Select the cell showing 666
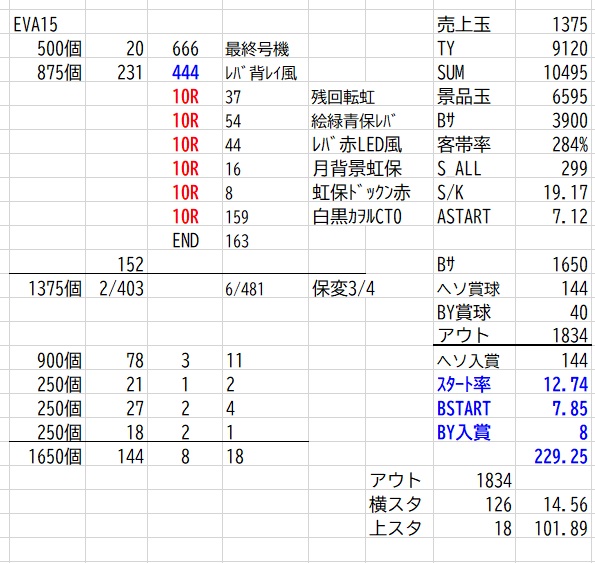 tap(186, 49)
